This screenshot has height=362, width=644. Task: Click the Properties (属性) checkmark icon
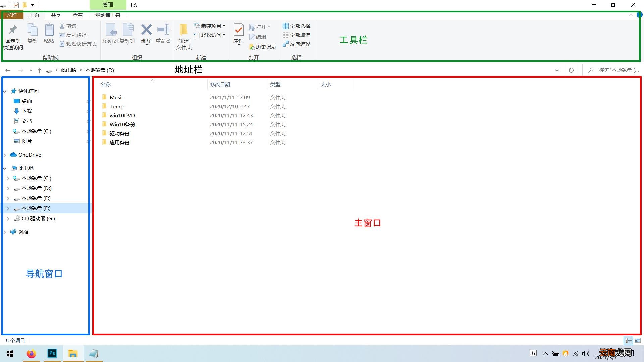coord(238,30)
